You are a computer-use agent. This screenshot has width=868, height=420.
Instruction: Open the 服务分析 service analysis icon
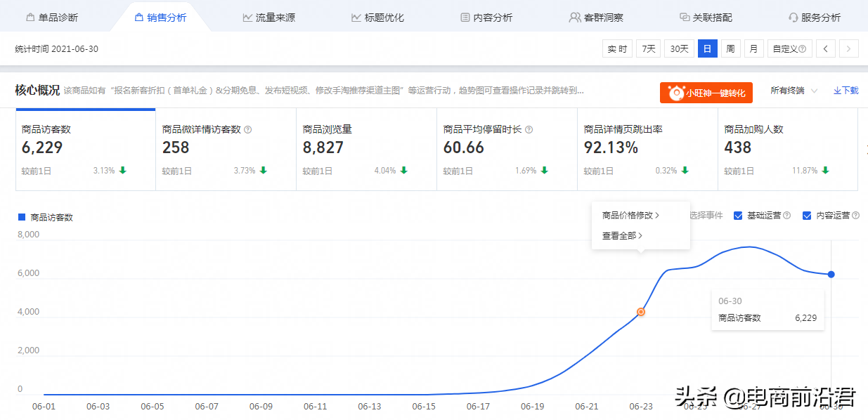pos(795,16)
